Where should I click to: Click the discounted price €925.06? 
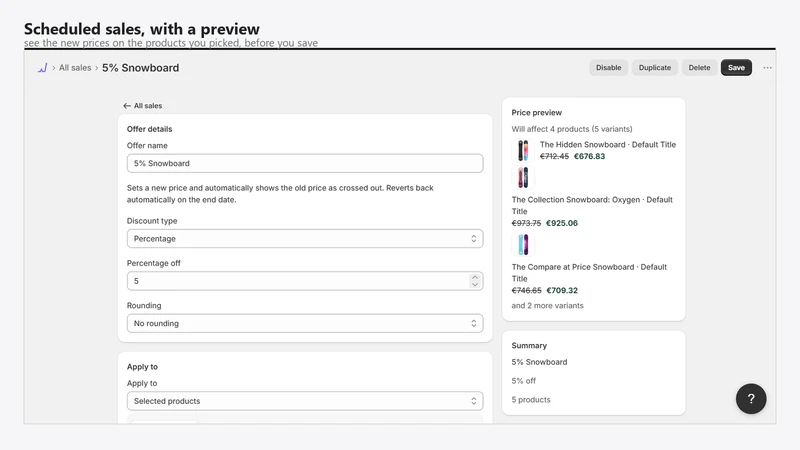[x=562, y=223]
